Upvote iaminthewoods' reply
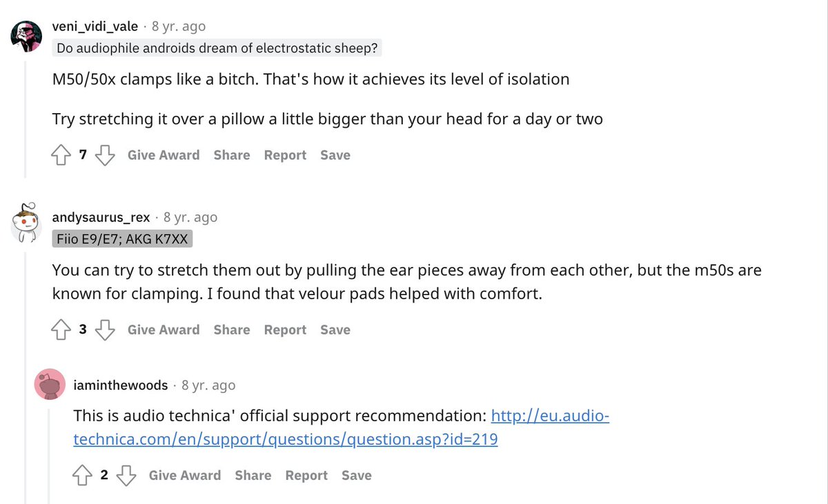Image resolution: width=828 pixels, height=504 pixels. tap(83, 476)
